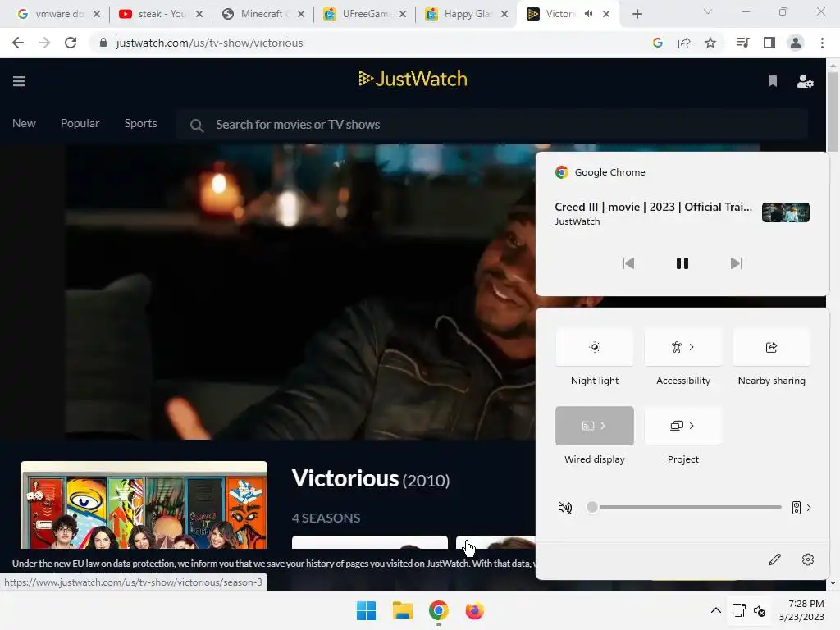The image size is (840, 630).
Task: Bookmark this tab with the star icon
Action: click(710, 43)
